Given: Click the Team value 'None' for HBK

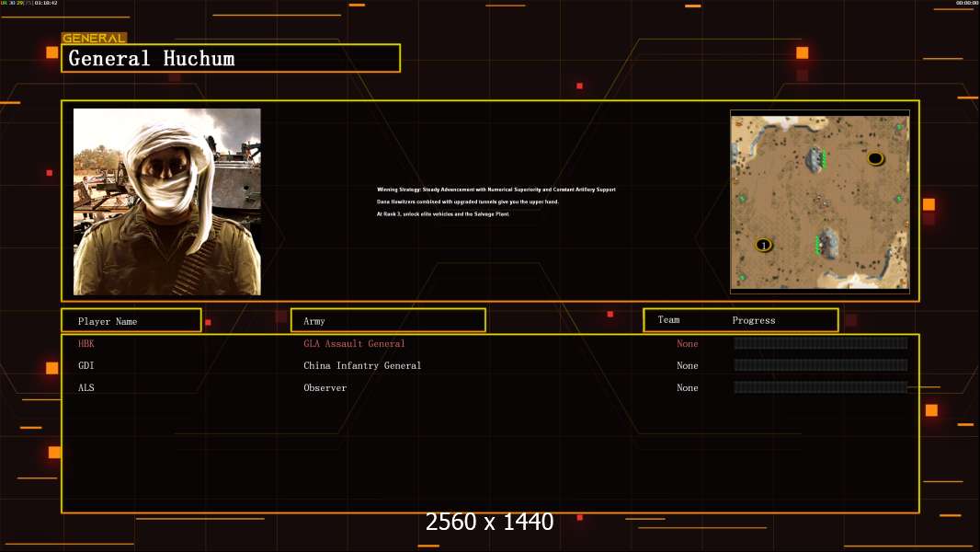Looking at the screenshot, I should tap(688, 343).
